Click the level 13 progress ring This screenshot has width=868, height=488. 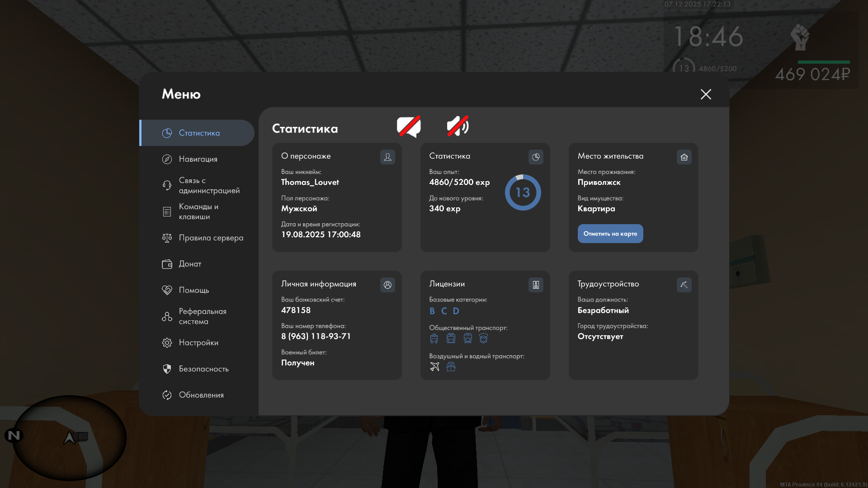[x=523, y=192]
